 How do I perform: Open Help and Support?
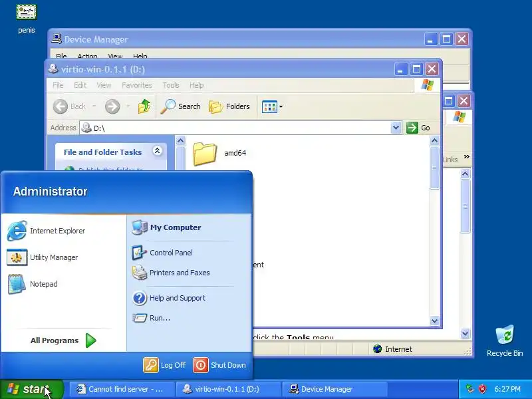pos(169,298)
